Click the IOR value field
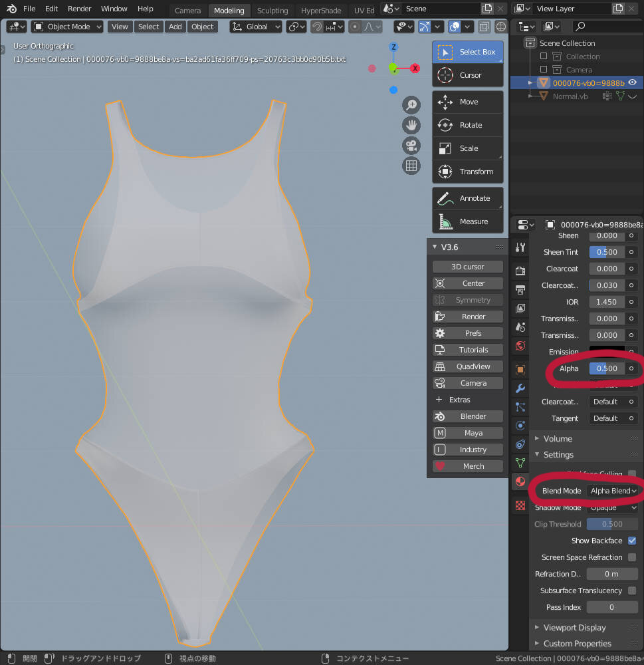644x665 pixels. point(607,302)
